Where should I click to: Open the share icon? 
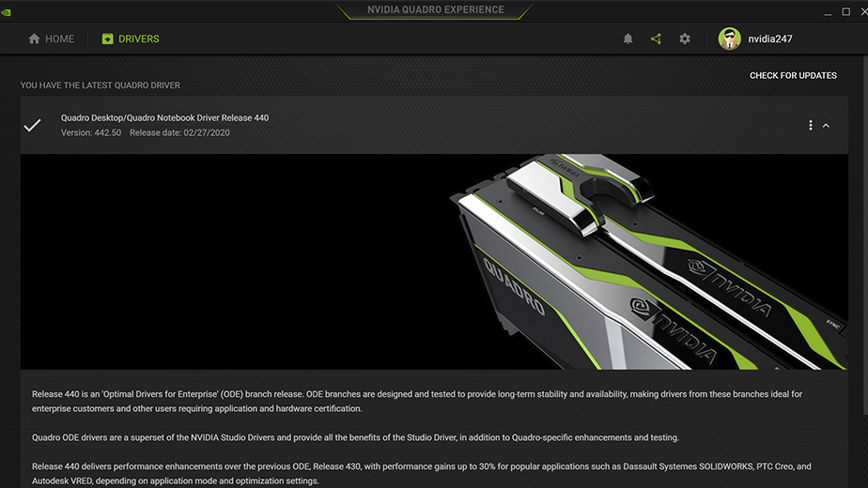(x=656, y=38)
